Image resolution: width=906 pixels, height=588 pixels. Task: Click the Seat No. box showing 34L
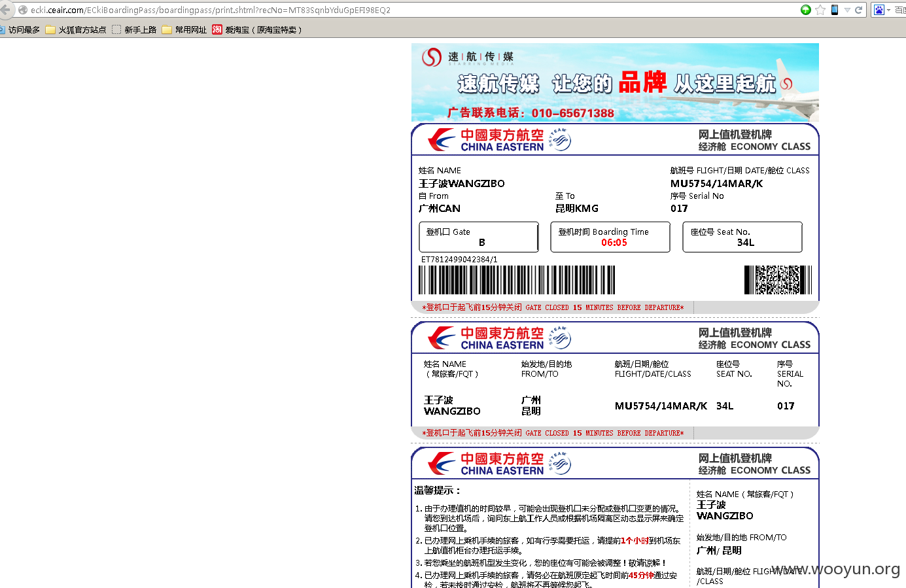[x=742, y=237]
